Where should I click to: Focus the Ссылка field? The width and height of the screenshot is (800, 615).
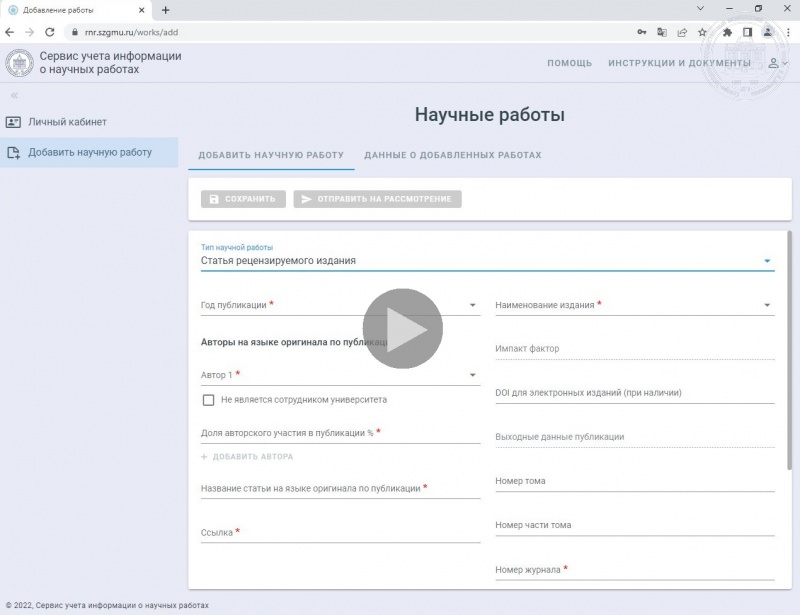[340, 533]
